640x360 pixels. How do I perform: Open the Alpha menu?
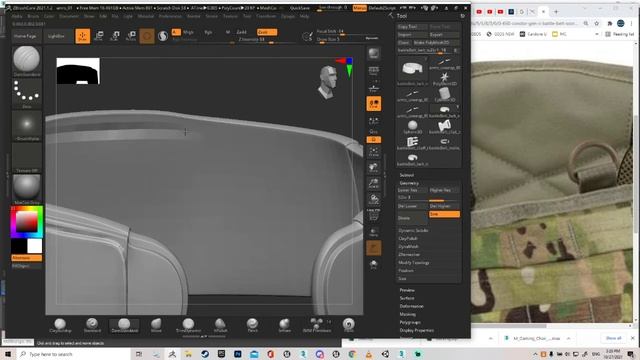click(x=17, y=16)
